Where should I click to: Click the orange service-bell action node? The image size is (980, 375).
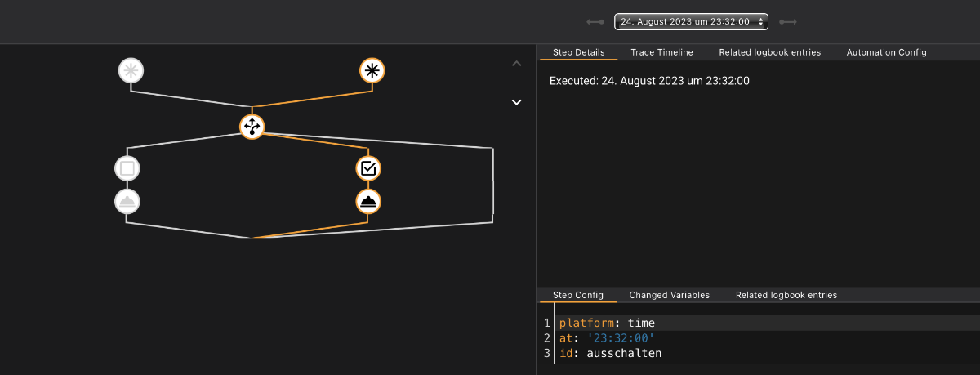click(x=368, y=201)
